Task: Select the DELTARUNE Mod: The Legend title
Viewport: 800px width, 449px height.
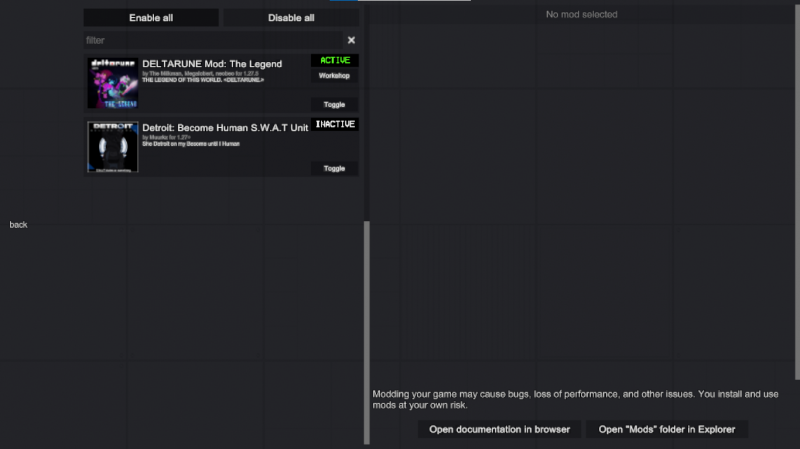Action: (212, 64)
